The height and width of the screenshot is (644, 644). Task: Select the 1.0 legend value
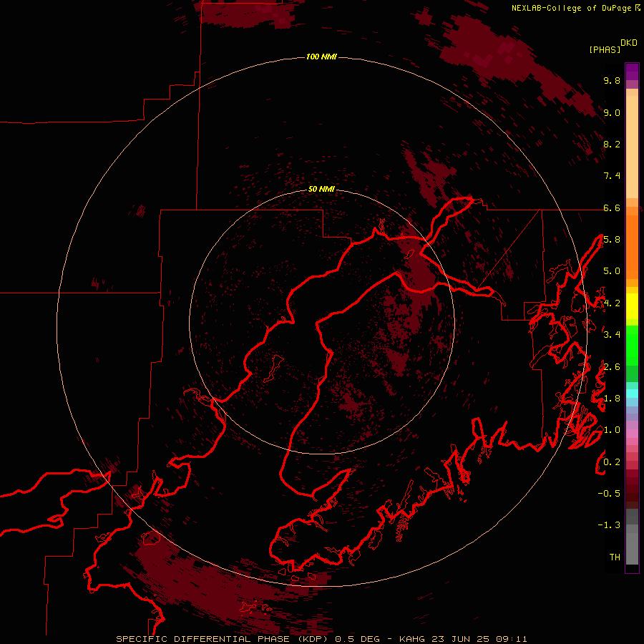[612, 430]
